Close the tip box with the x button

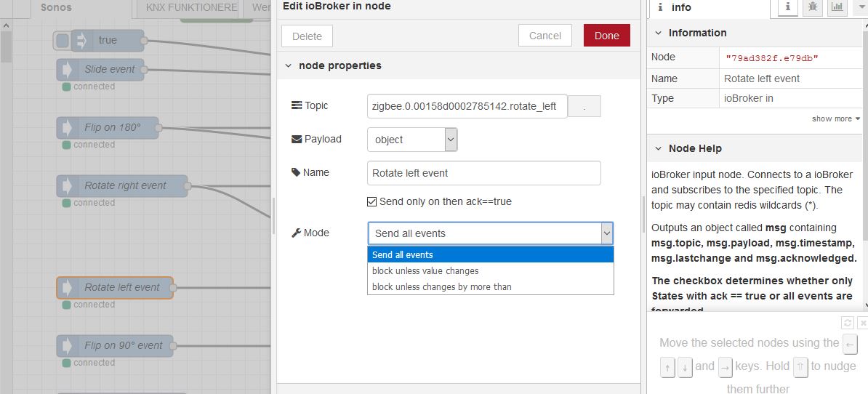point(862,323)
